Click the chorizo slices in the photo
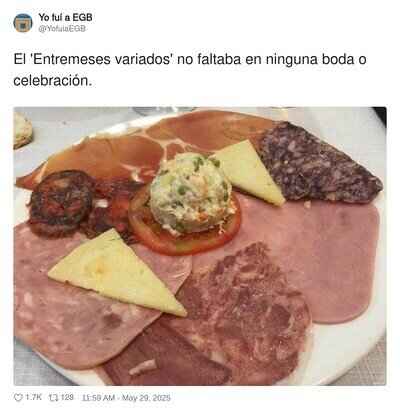The width and height of the screenshot is (400, 412). point(80,204)
